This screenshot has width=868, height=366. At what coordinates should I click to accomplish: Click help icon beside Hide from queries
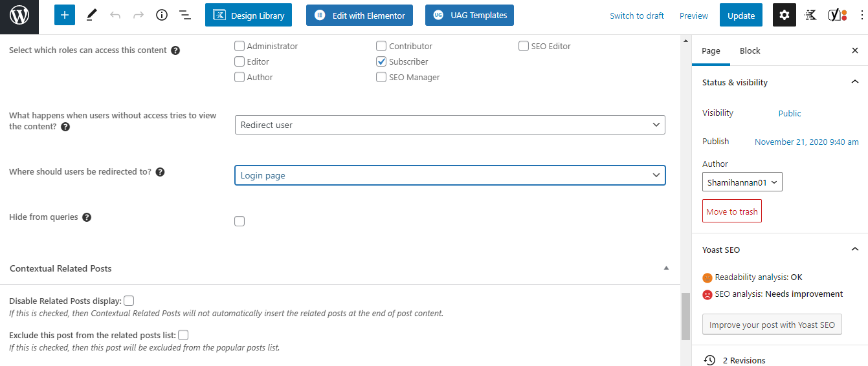[x=87, y=217]
